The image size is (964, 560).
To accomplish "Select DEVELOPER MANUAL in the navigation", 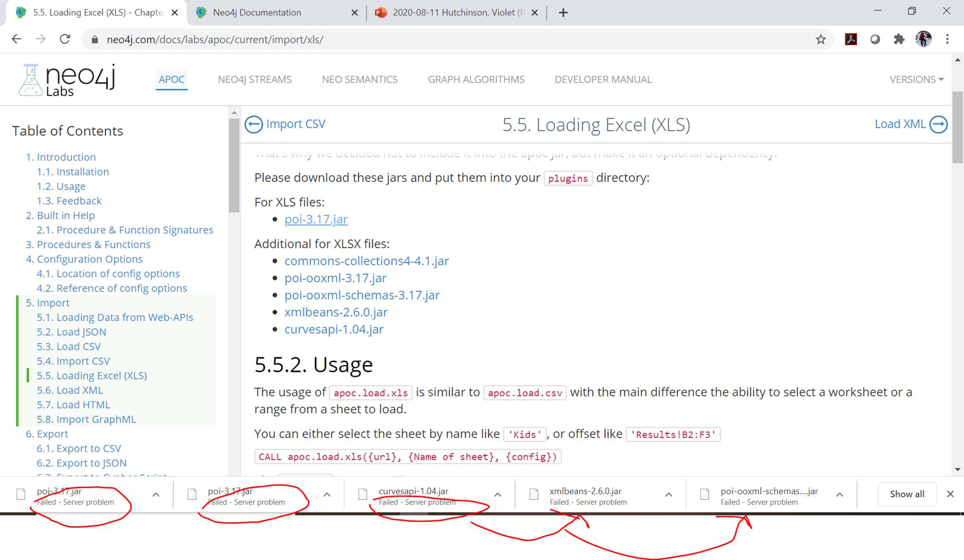I will [603, 79].
